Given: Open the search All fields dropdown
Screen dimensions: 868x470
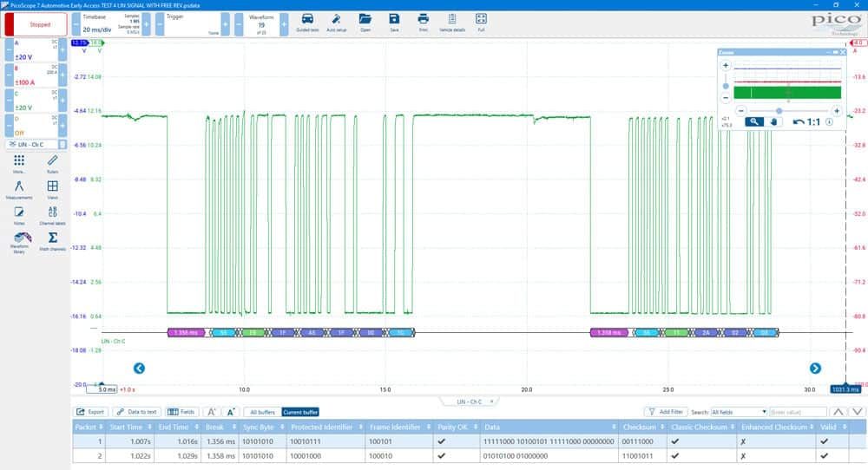Looking at the screenshot, I should coord(739,412).
